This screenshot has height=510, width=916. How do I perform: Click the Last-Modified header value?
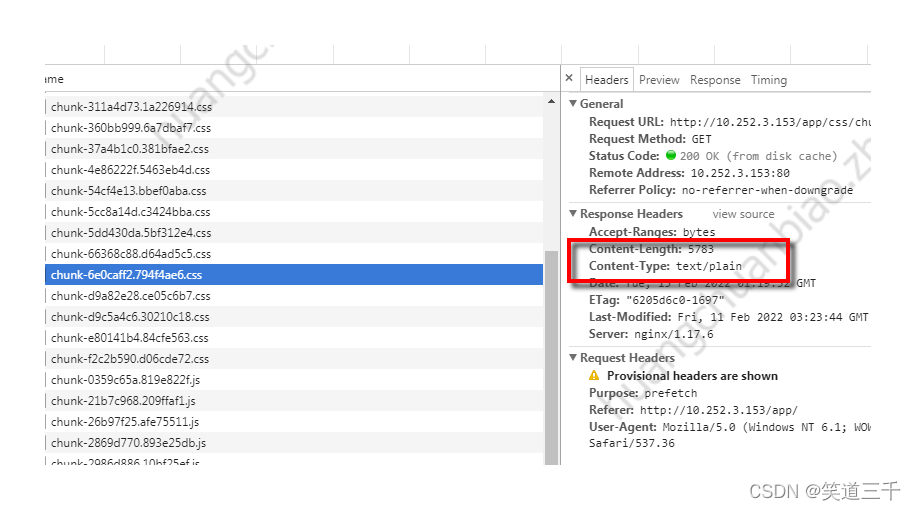coord(773,317)
